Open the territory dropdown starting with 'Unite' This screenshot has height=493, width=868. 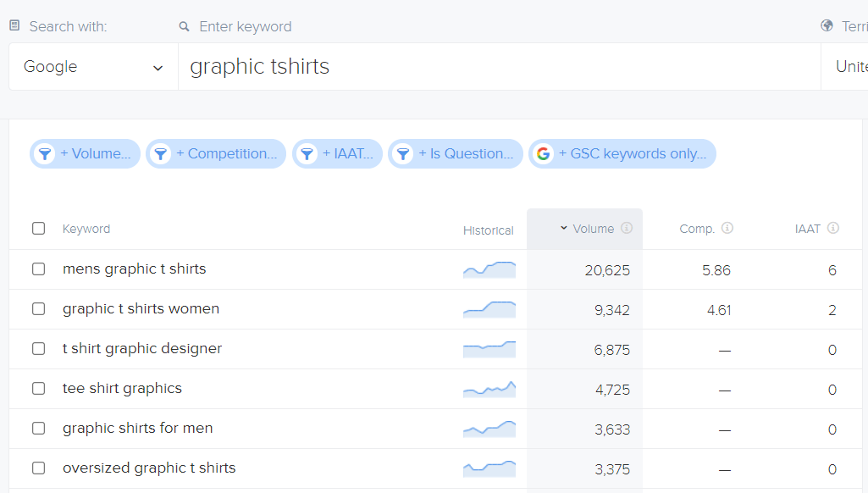[x=847, y=67]
